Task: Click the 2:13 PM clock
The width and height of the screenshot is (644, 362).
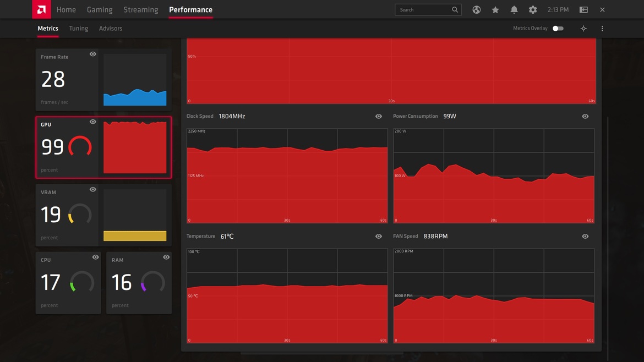Action: tap(558, 10)
